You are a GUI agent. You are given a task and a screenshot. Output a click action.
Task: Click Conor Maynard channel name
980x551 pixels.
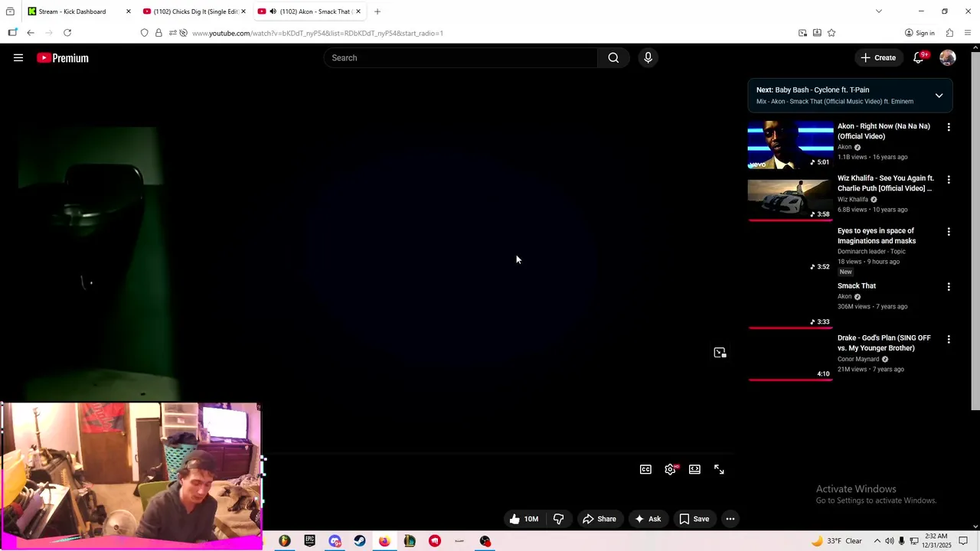[858, 359]
